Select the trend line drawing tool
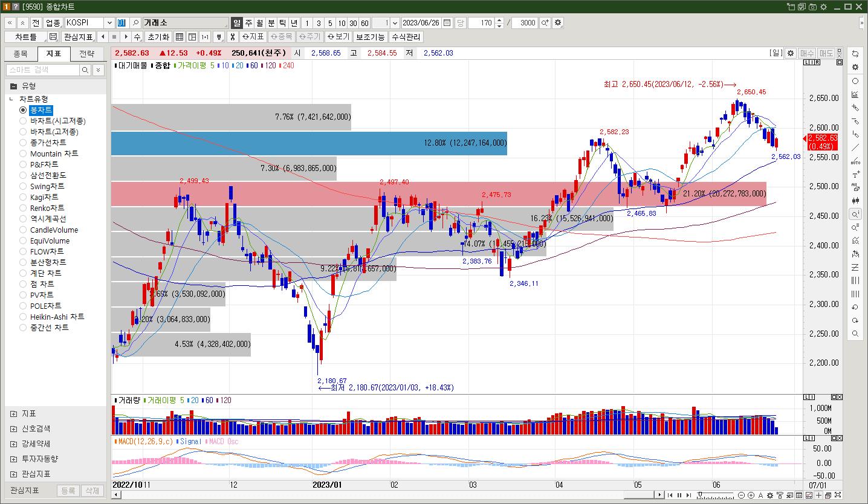Image resolution: width=868 pixels, height=504 pixels. pyautogui.click(x=855, y=147)
